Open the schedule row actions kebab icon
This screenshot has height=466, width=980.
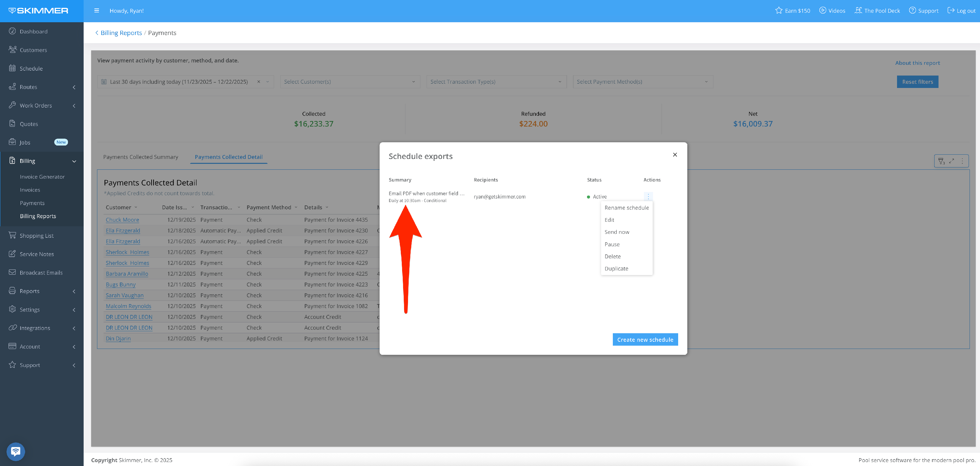[648, 197]
